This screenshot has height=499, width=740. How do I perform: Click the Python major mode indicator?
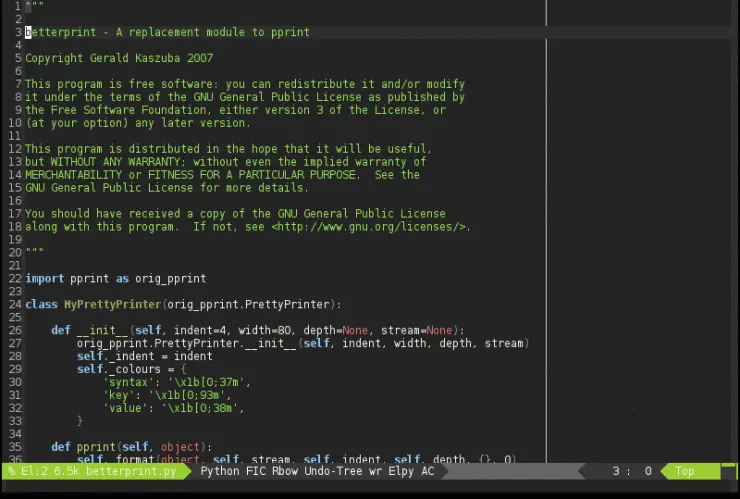click(x=220, y=471)
